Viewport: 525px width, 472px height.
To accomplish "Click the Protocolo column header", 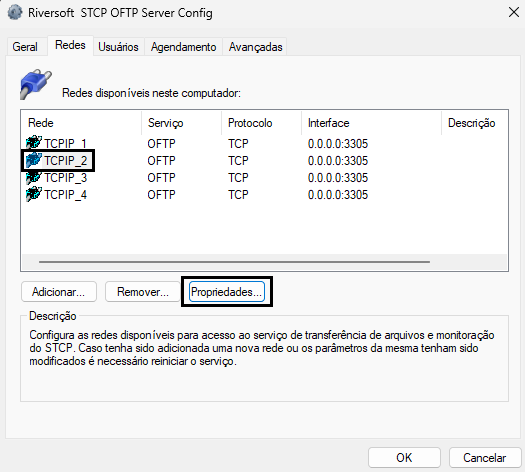I will click(x=261, y=123).
